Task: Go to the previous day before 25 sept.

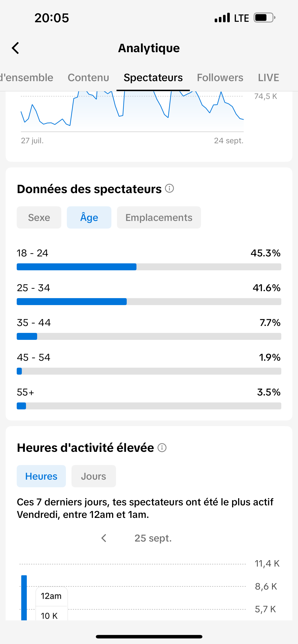Action: (x=104, y=538)
